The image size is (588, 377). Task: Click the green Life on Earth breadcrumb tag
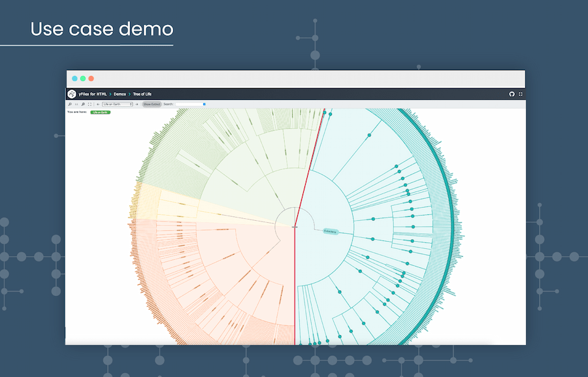click(101, 112)
